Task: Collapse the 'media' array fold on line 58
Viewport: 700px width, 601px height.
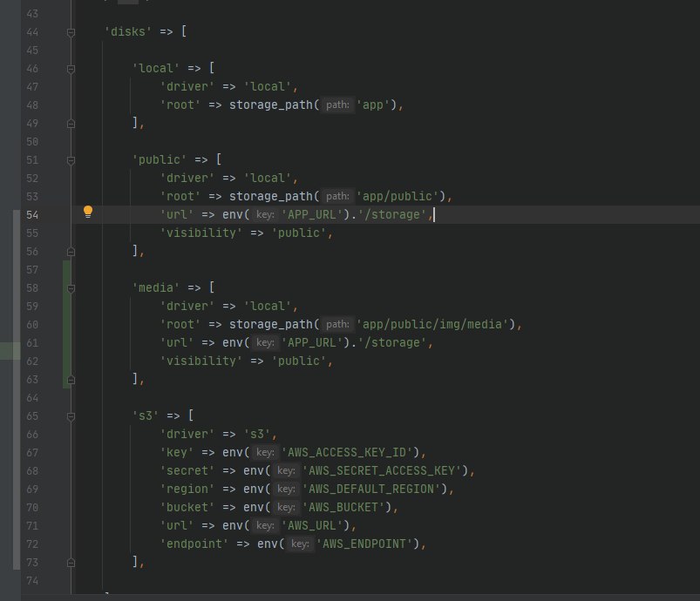Action: [71, 288]
